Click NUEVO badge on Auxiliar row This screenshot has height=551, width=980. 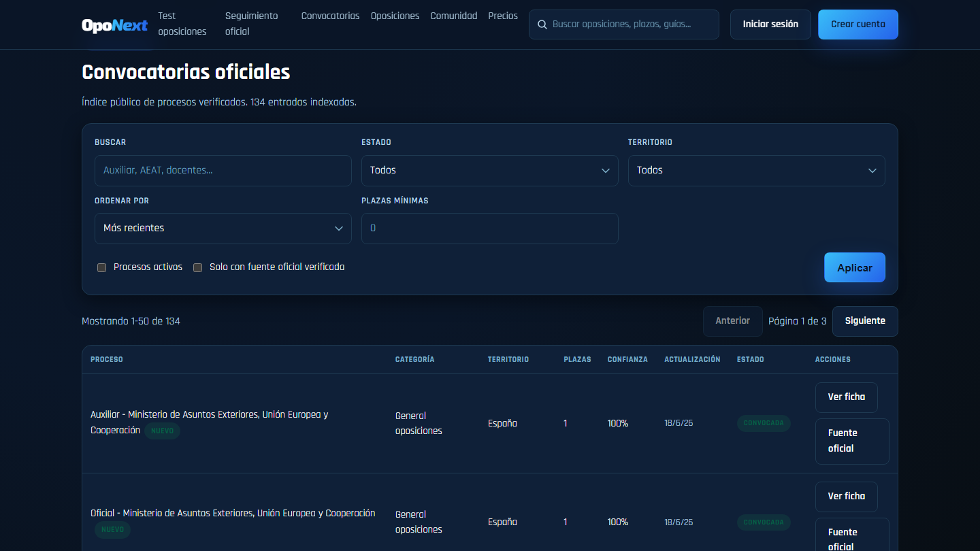(162, 431)
